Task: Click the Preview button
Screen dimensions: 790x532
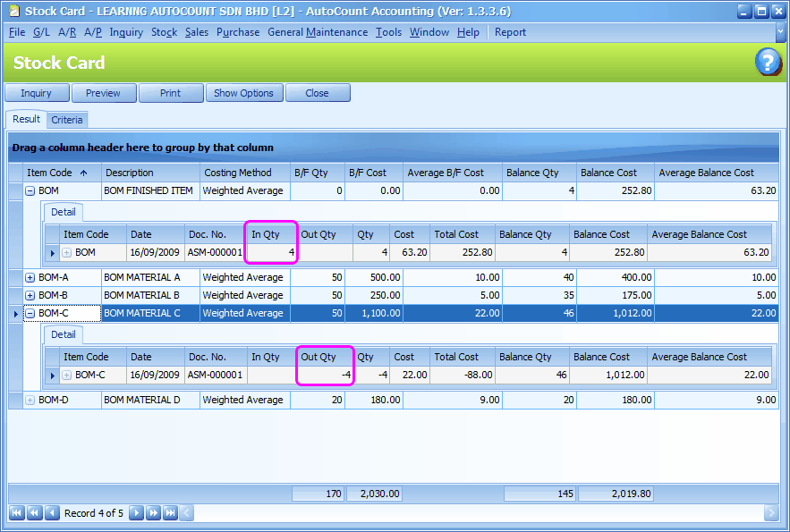Action: pyautogui.click(x=103, y=93)
